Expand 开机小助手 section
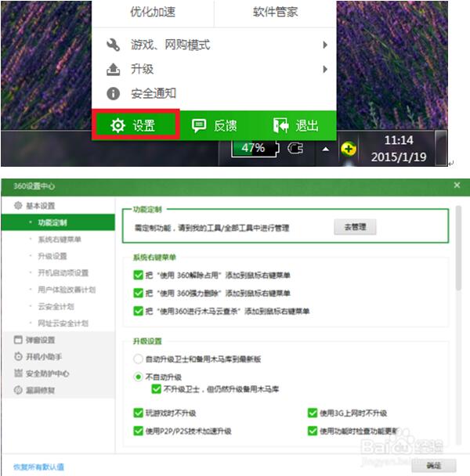 coord(58,356)
